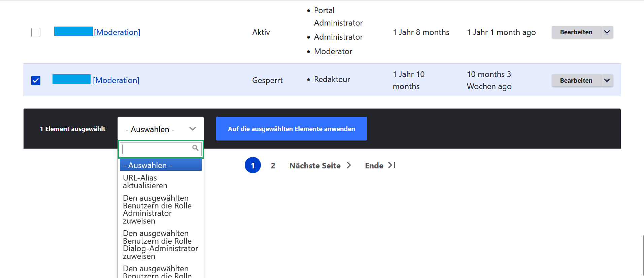Viewport: 644px width, 278px height.
Task: Click '10 months 3 Wochen ago' value
Action: point(489,80)
